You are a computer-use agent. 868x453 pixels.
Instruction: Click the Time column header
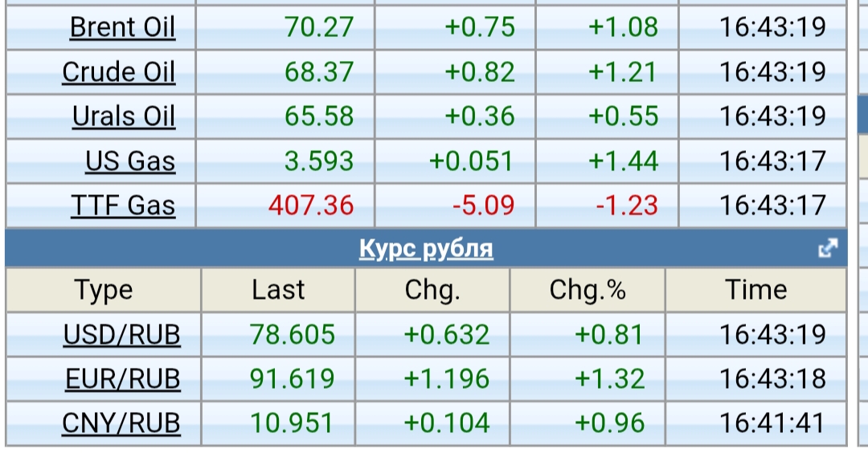click(755, 290)
